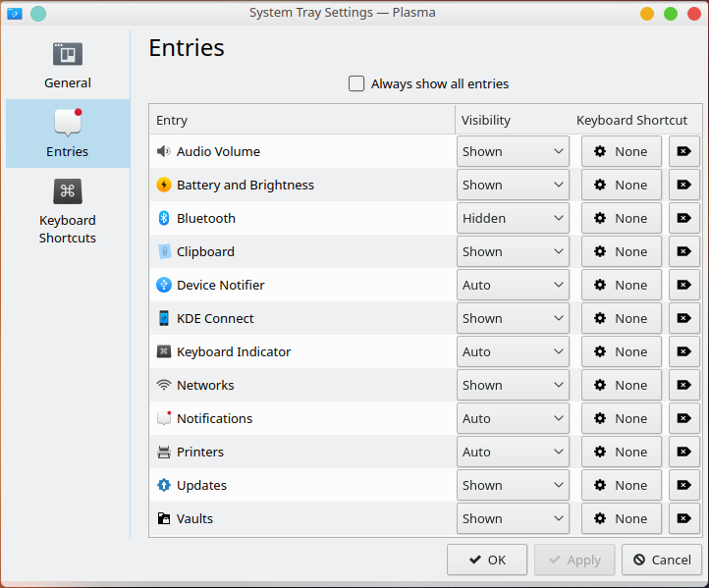The width and height of the screenshot is (709, 588).
Task: Switch to the General settings page
Action: point(68,65)
